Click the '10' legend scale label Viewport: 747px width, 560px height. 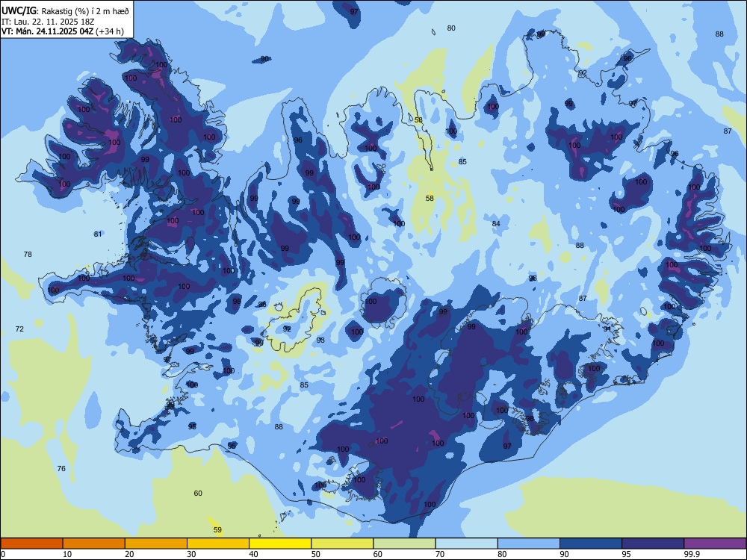[x=67, y=554]
